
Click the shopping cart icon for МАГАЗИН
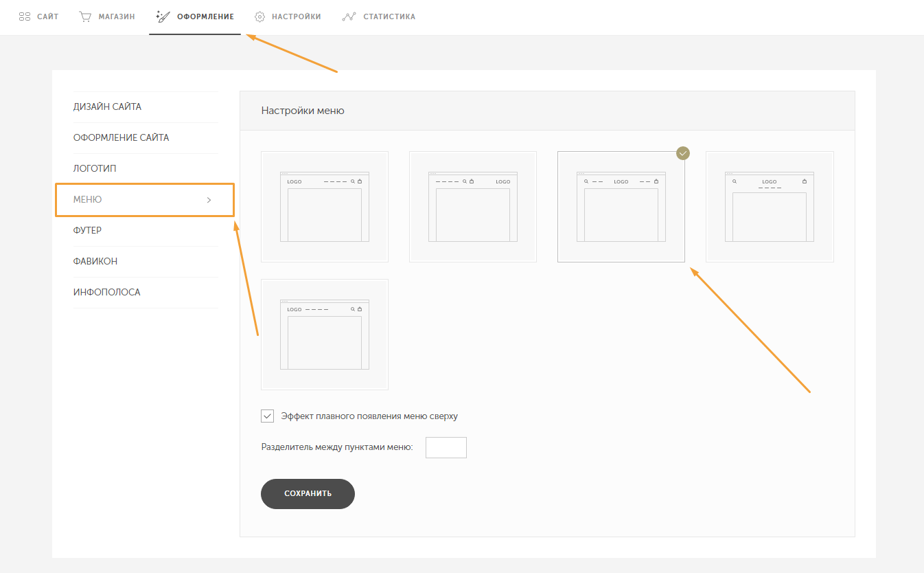85,16
